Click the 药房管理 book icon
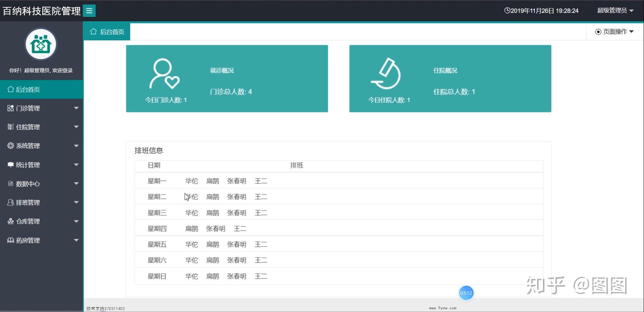Screen dimensions: 644x312 (11, 240)
